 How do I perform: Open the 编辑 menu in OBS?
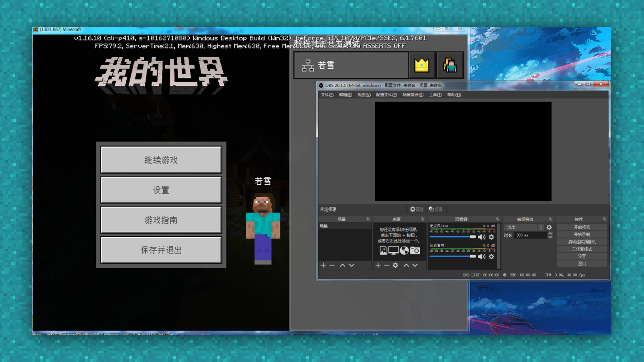pos(345,95)
